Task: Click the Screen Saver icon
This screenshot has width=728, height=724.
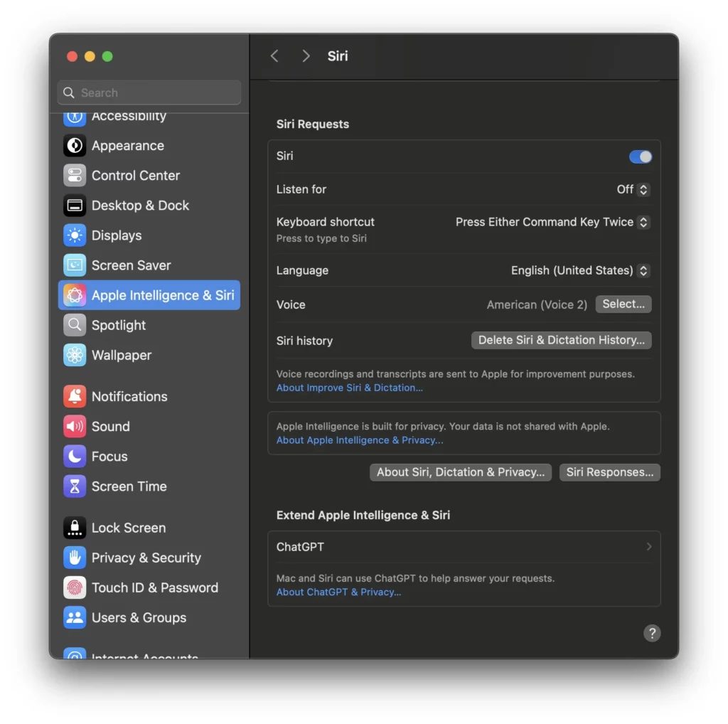Action: point(74,265)
